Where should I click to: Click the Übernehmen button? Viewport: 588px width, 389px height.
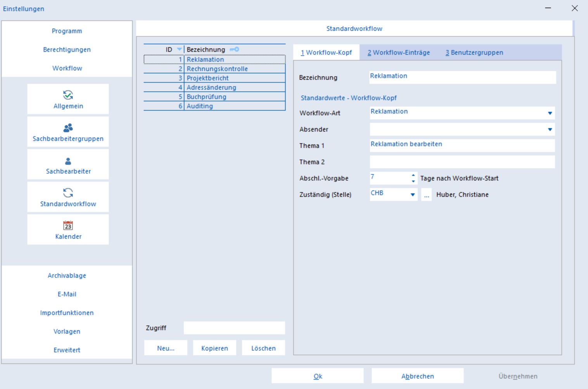pos(518,376)
